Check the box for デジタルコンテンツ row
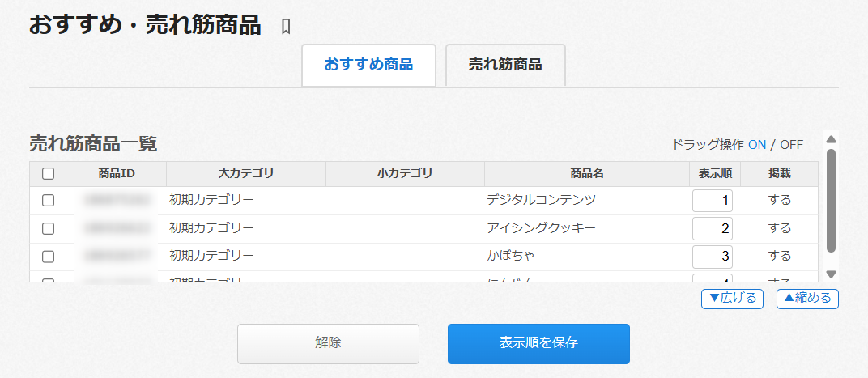 coord(48,200)
